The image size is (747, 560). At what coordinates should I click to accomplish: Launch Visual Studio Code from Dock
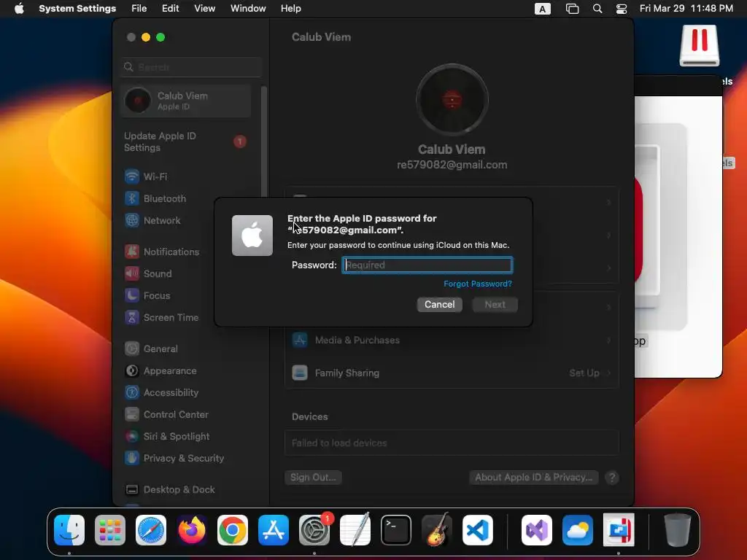pyautogui.click(x=478, y=530)
